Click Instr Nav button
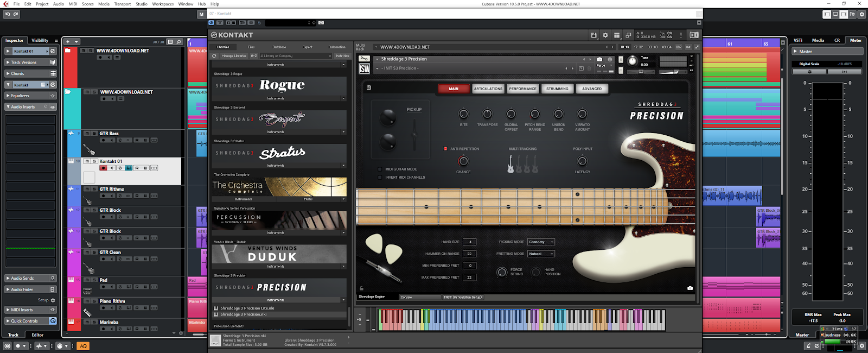This screenshot has width=868, height=353. 342,55
